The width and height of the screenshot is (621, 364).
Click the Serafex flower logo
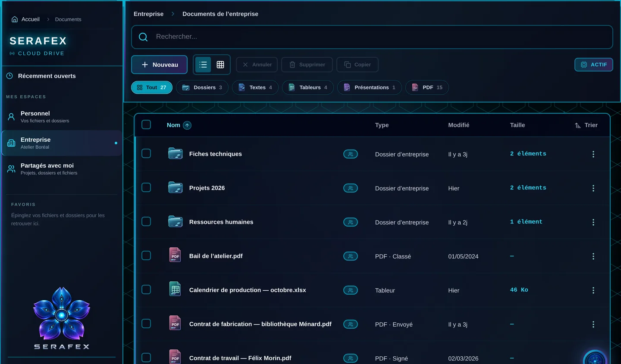click(x=62, y=314)
